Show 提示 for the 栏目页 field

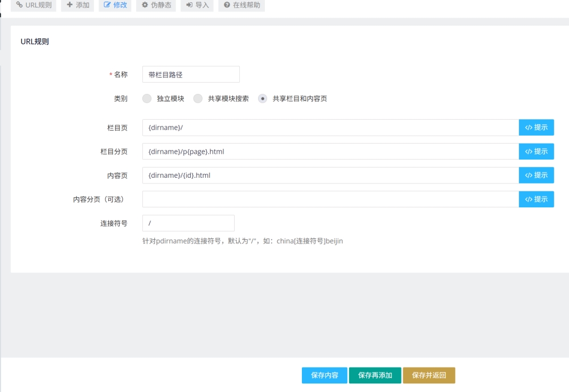tap(537, 128)
